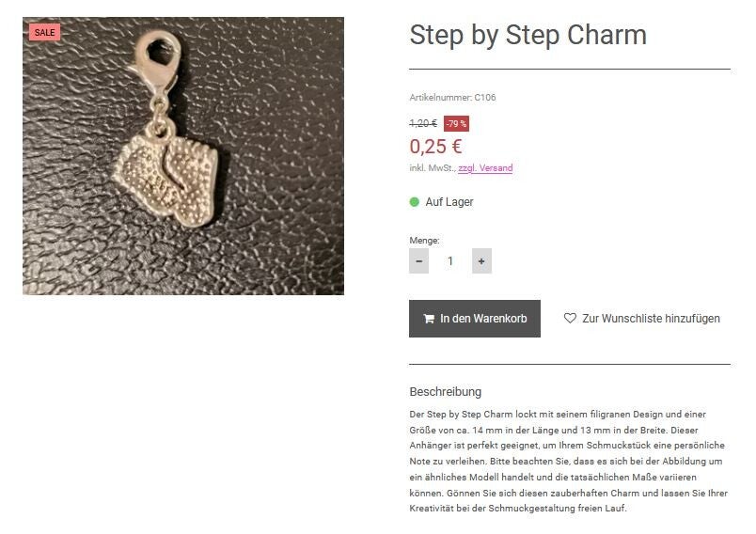Click the red SALE badge

click(45, 32)
